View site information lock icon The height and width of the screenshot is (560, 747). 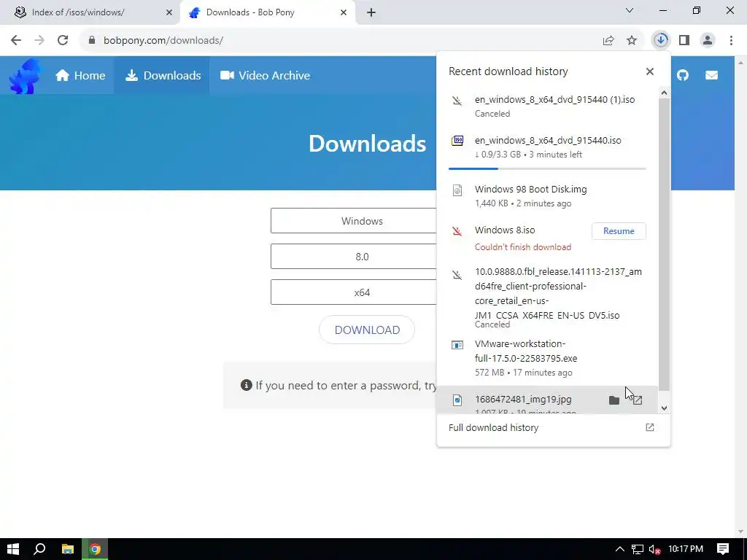[x=91, y=40]
